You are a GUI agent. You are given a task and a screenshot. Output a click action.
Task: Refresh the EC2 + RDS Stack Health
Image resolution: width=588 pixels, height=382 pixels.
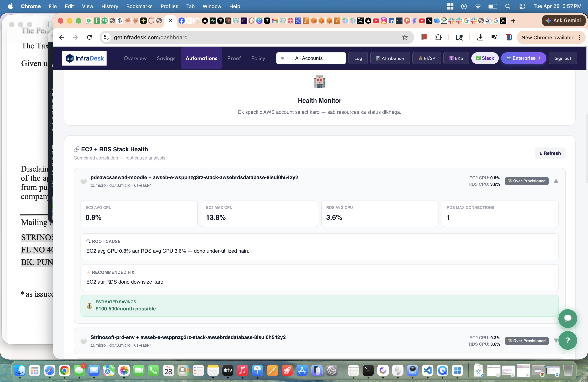click(550, 153)
